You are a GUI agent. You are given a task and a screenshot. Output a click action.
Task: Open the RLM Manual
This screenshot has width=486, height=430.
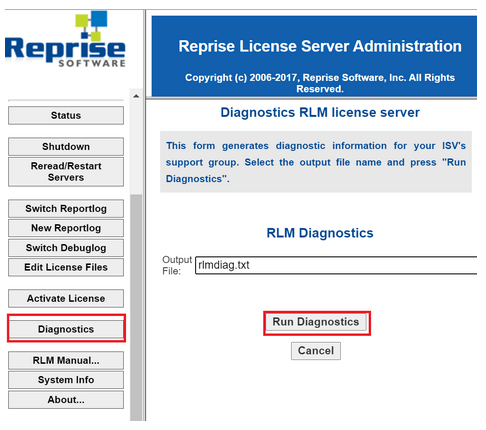(66, 360)
